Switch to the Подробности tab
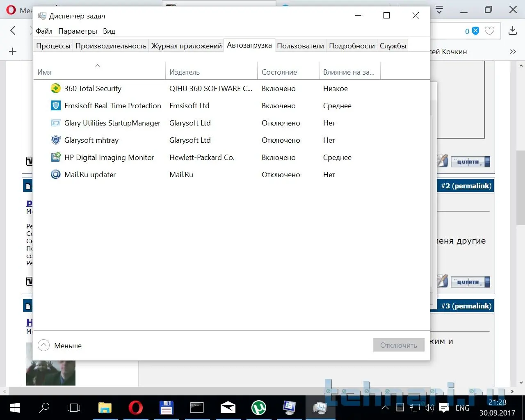The height and width of the screenshot is (420, 525). click(352, 46)
